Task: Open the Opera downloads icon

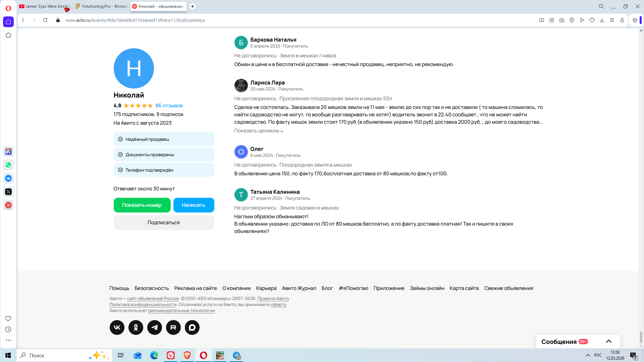Action: pos(602,20)
